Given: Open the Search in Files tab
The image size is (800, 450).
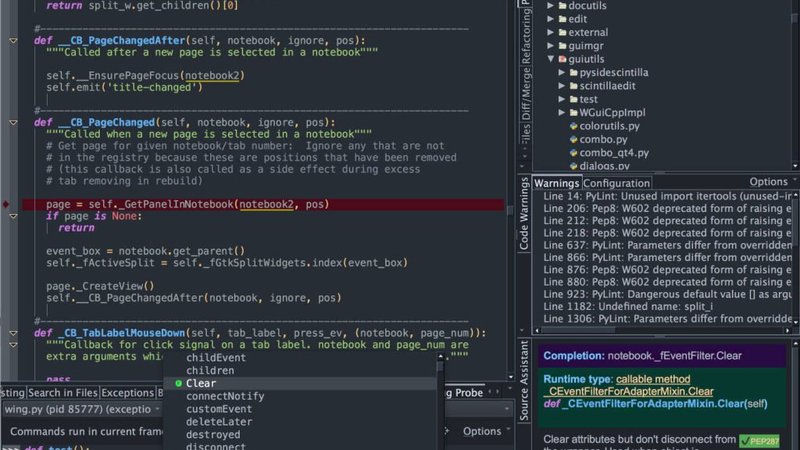Looking at the screenshot, I should point(63,393).
